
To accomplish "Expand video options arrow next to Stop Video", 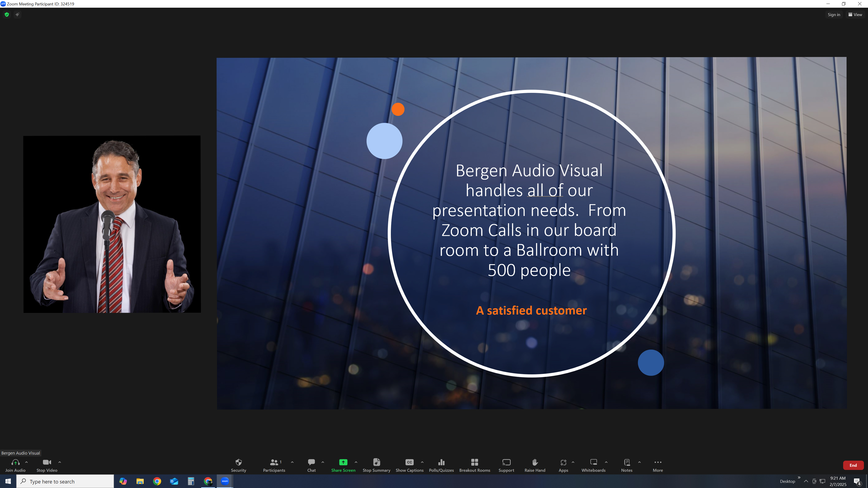I will 60,462.
